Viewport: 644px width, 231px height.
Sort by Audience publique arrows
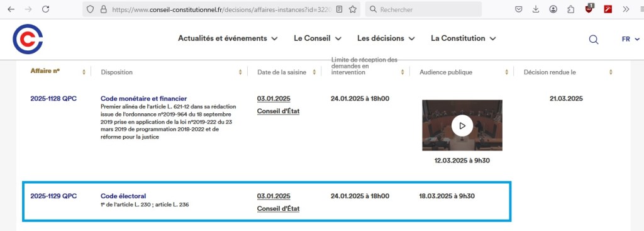click(507, 72)
